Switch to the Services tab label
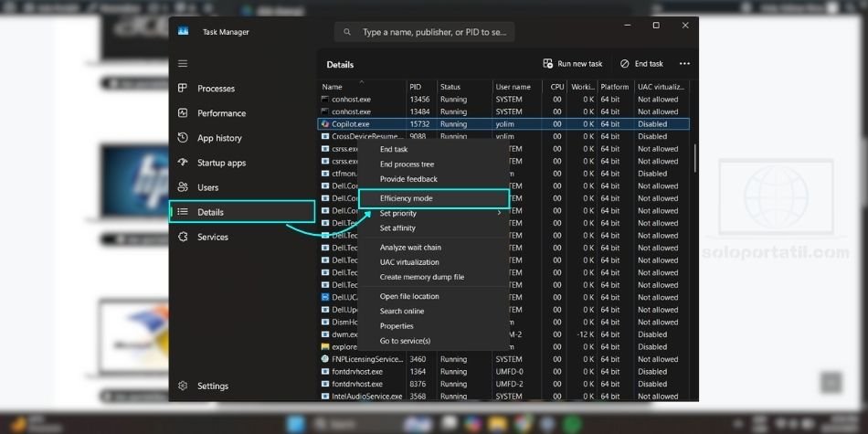The width and height of the screenshot is (868, 434). click(213, 237)
